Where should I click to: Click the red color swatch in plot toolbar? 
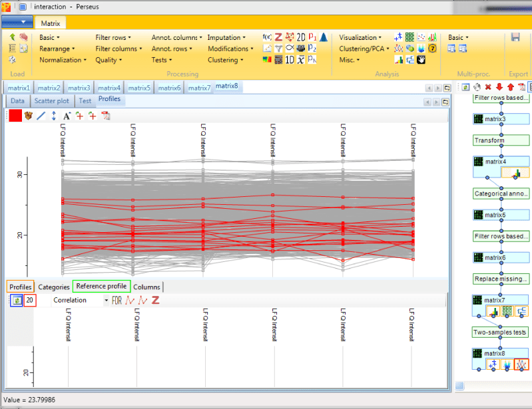pyautogui.click(x=15, y=116)
